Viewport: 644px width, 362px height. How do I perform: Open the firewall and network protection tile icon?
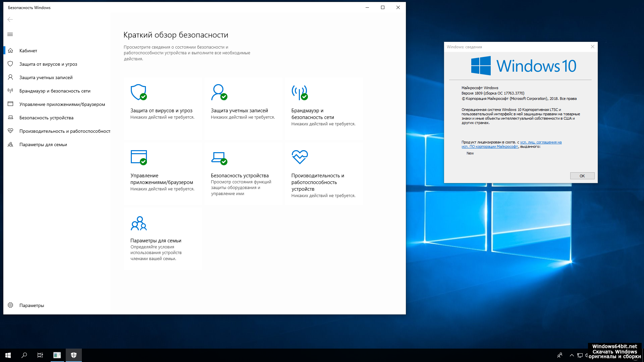tap(299, 92)
